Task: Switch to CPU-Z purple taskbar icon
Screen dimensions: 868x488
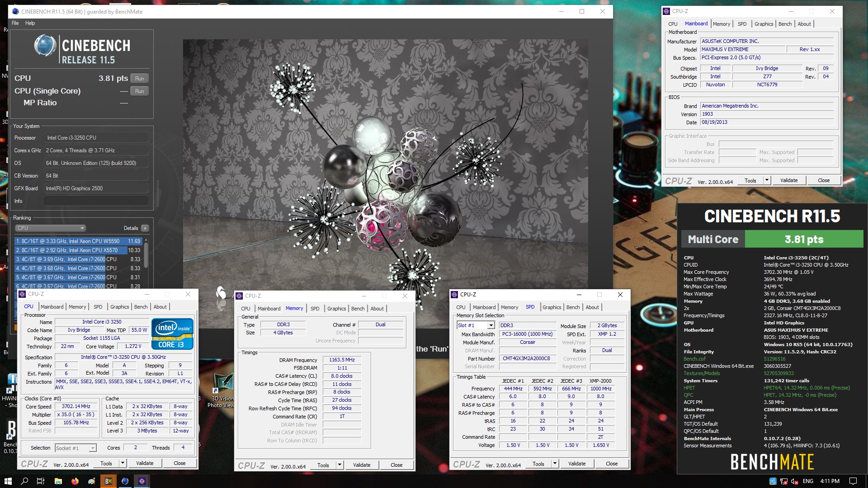Action: pos(142,481)
